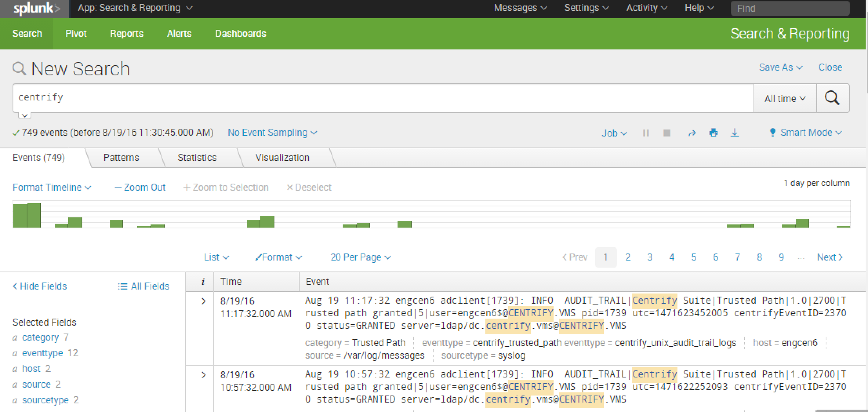Screen dimensions: 868x412
Task: Expand the 10:57:32 event row
Action: point(203,375)
